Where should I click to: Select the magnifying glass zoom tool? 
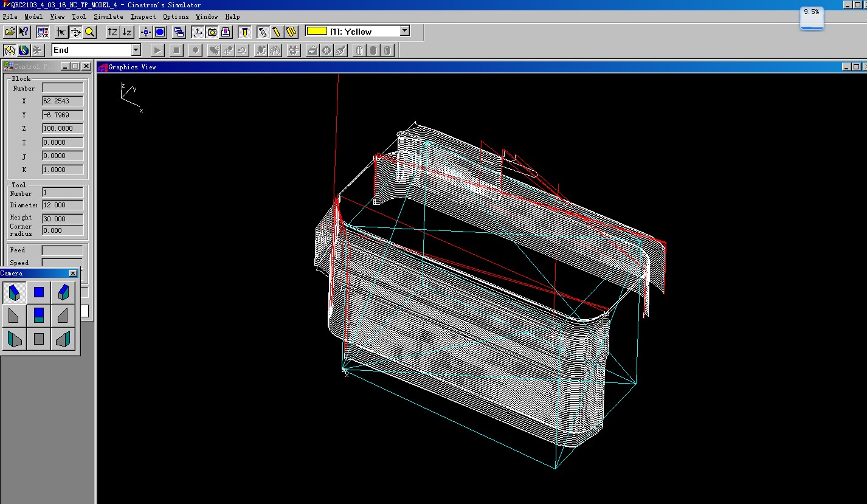click(x=90, y=32)
